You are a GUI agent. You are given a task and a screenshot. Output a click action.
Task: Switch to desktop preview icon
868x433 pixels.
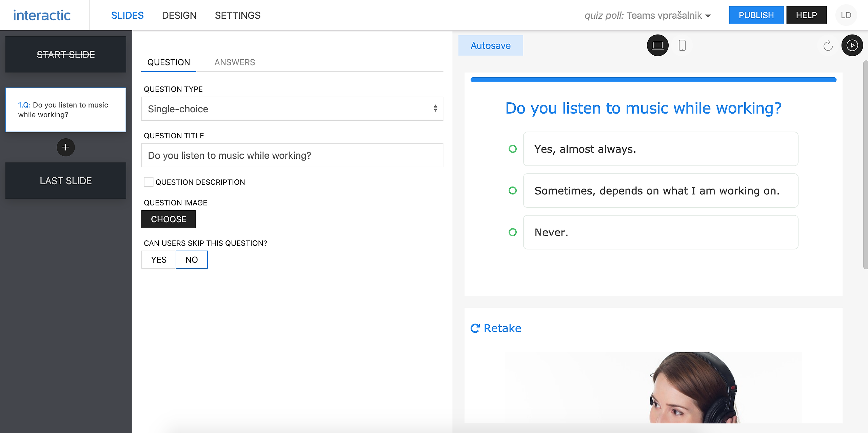tap(657, 45)
